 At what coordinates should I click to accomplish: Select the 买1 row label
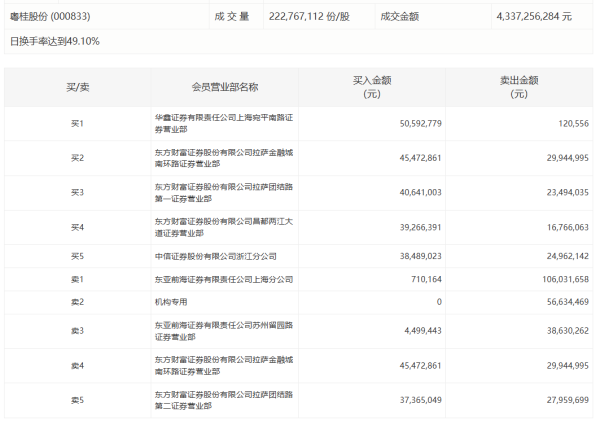(77, 124)
